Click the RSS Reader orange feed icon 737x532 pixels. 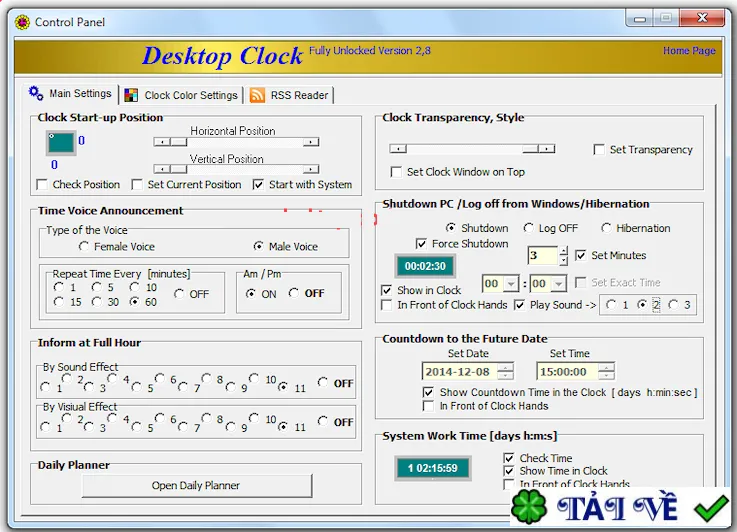(x=257, y=95)
